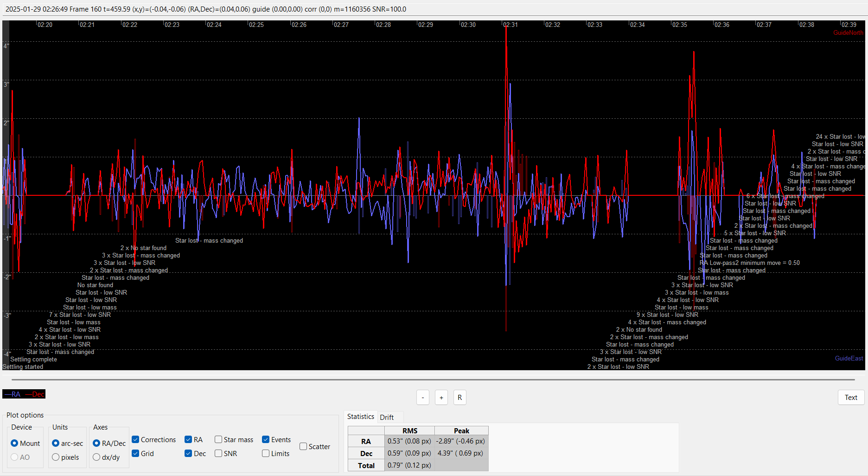The image size is (868, 476).
Task: Click the 02:26 time marker
Action: click(299, 25)
